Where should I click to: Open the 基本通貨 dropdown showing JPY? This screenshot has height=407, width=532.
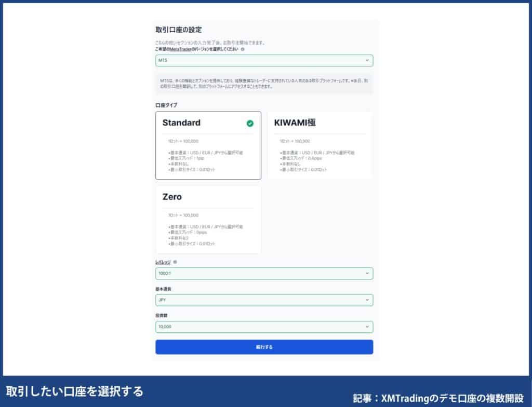[x=264, y=300]
